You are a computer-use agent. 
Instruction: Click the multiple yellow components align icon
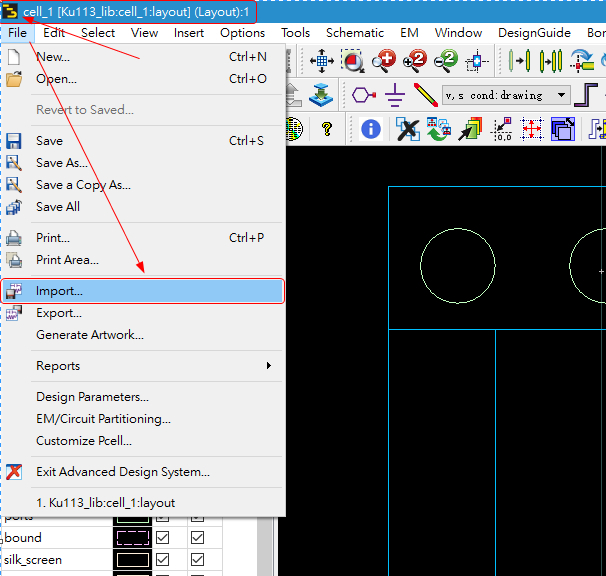(x=551, y=61)
